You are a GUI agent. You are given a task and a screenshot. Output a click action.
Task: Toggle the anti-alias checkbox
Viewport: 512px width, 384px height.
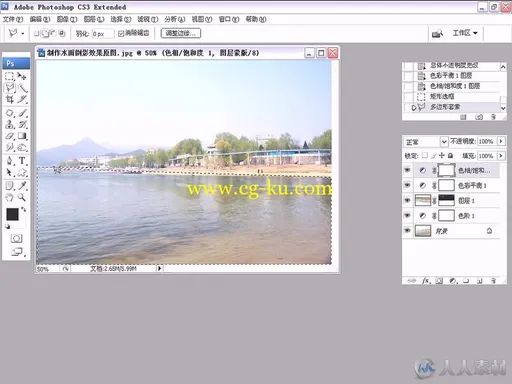click(x=121, y=33)
